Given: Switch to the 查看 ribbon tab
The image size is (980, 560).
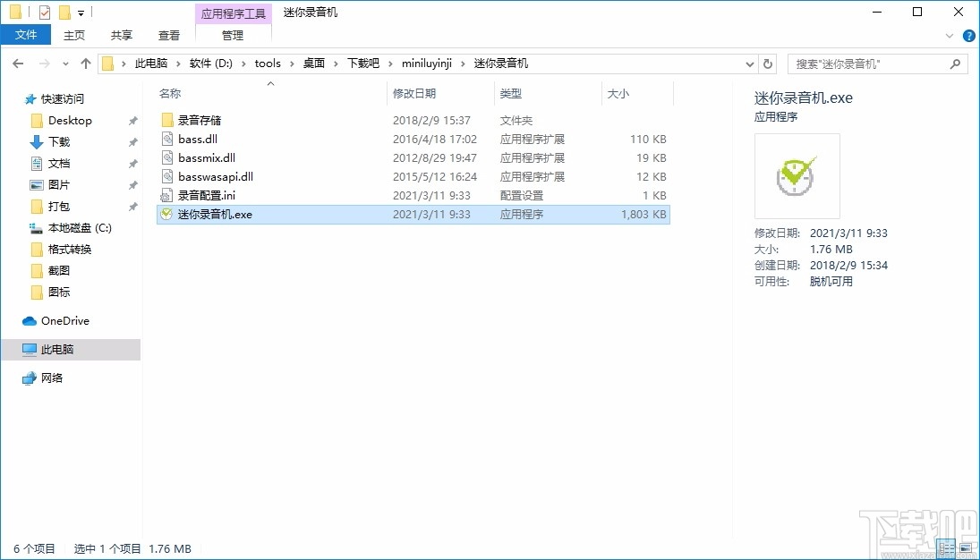Looking at the screenshot, I should click(x=169, y=35).
